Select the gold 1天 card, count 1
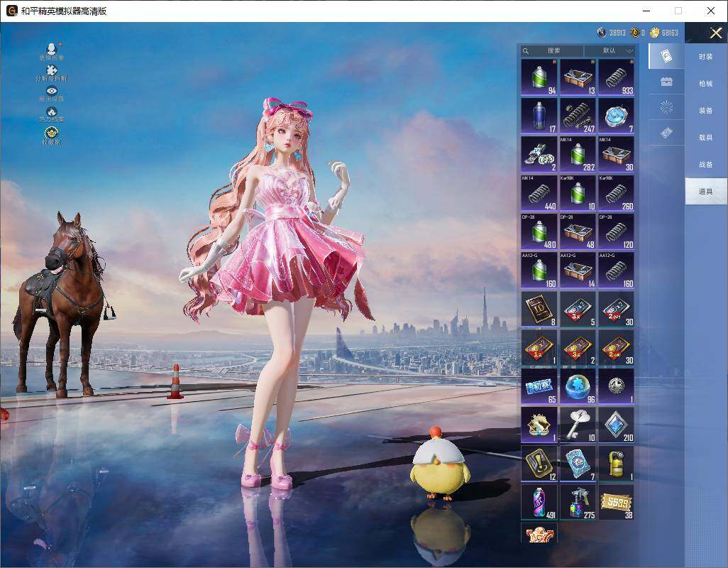Screen dimensions: 728x568 [539, 348]
